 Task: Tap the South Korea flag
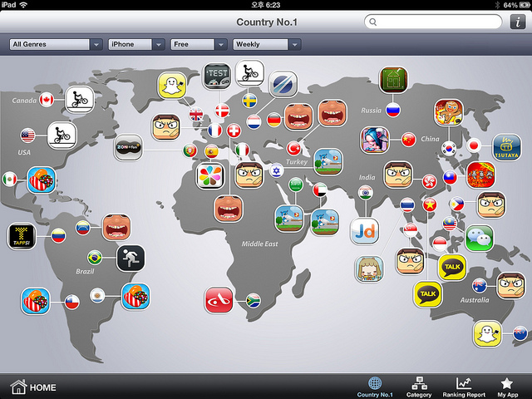click(x=449, y=148)
